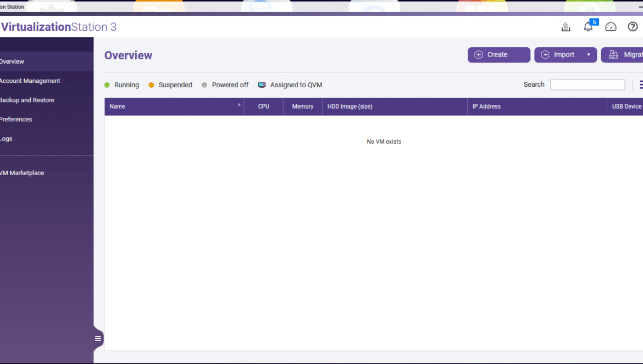The image size is (643, 364).
Task: Open the list view menu icon beside Search
Action: 641,85
